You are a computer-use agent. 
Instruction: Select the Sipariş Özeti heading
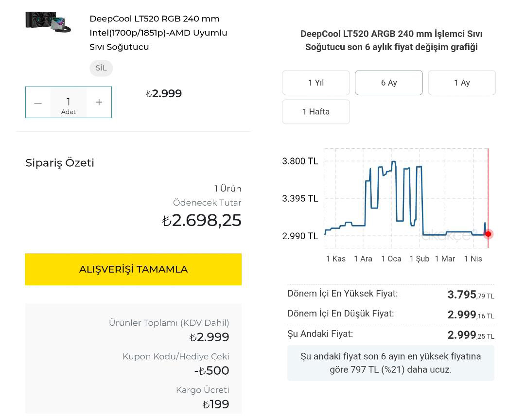coord(60,163)
